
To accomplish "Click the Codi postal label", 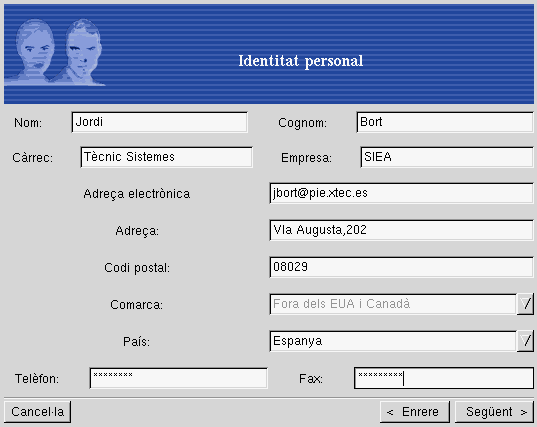I will click(x=137, y=268).
